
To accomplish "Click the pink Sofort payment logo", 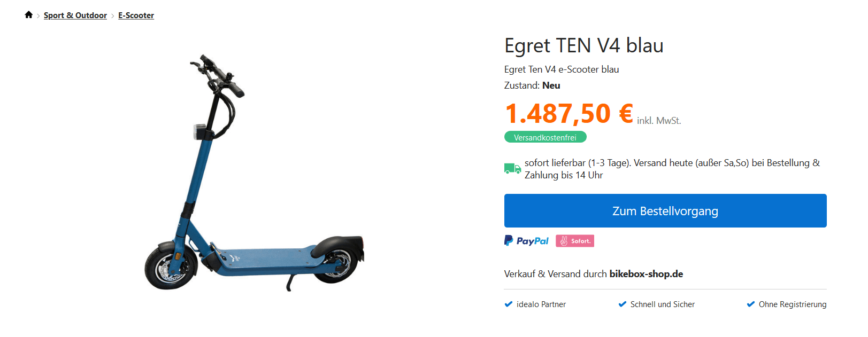I will [x=575, y=241].
